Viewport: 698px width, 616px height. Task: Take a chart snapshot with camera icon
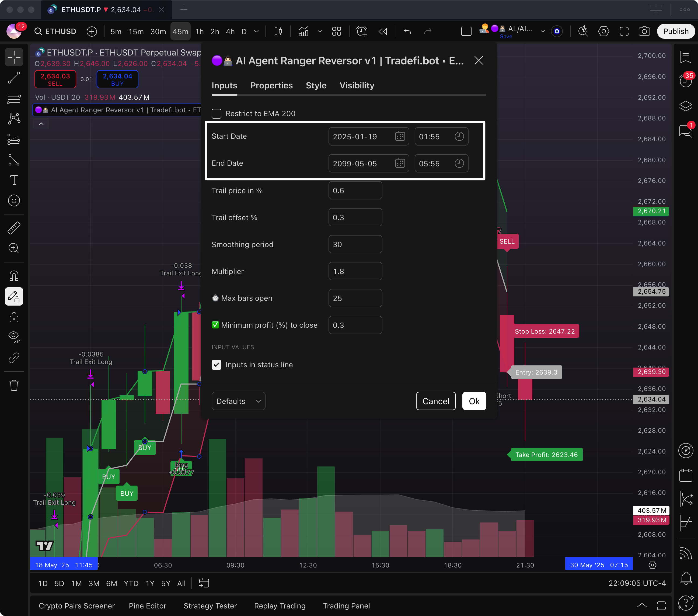tap(644, 32)
